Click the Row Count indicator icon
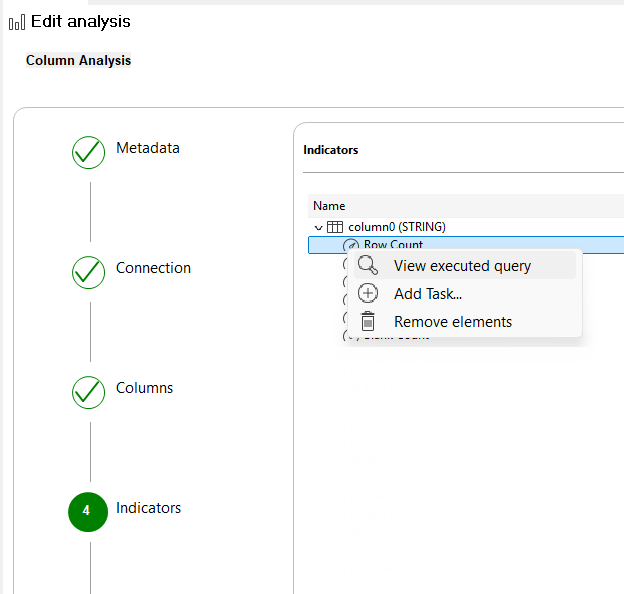 click(351, 245)
